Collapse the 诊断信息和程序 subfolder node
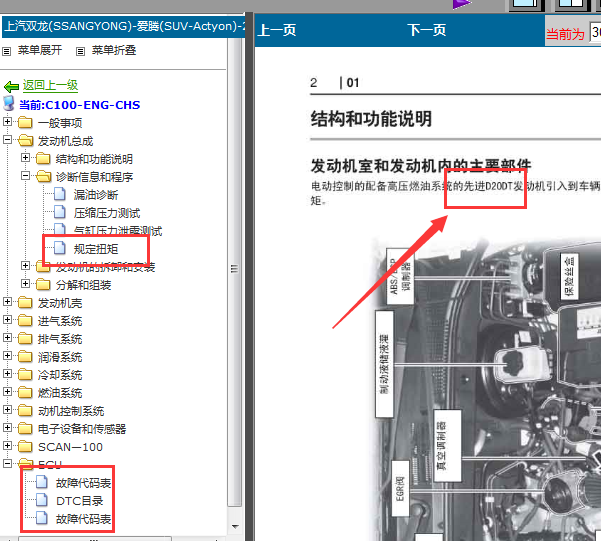Viewport: 601px width, 541px height. [25, 176]
